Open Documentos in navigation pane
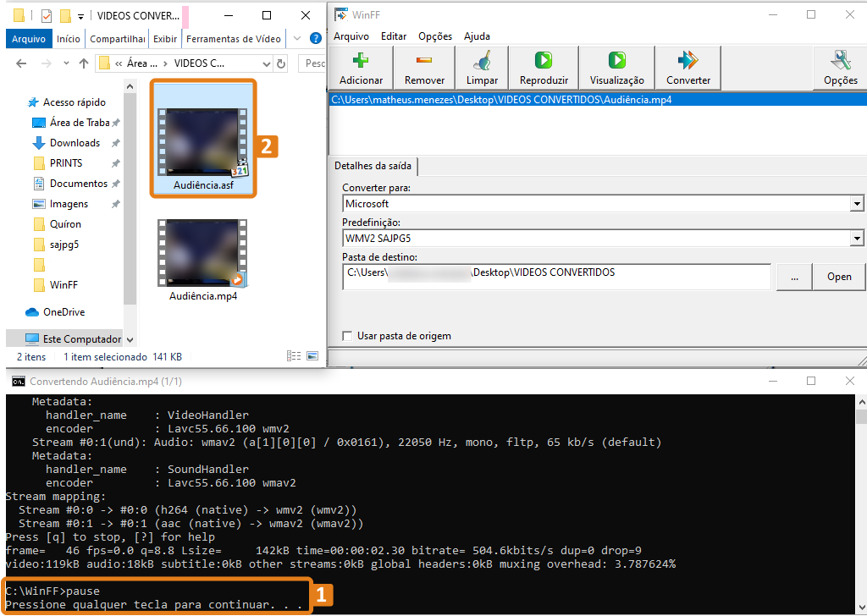The image size is (867, 616). (79, 184)
